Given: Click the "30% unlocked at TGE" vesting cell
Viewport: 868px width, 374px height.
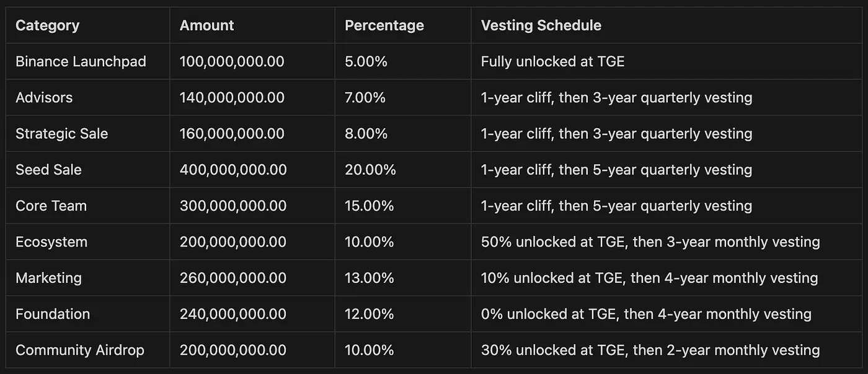Looking at the screenshot, I should [650, 350].
